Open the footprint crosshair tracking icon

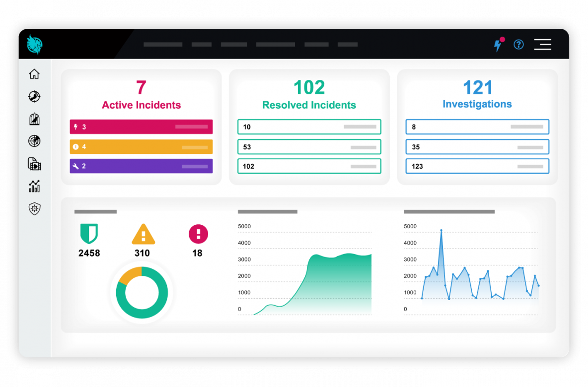[x=34, y=96]
